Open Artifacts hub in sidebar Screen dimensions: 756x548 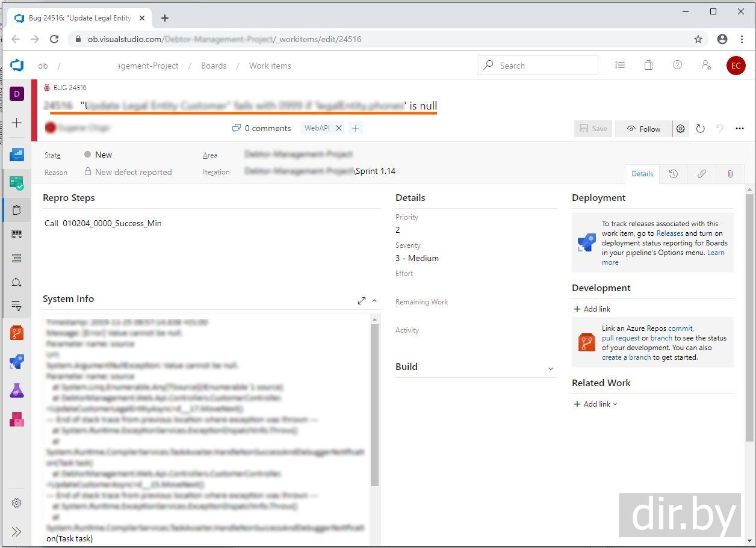17,419
